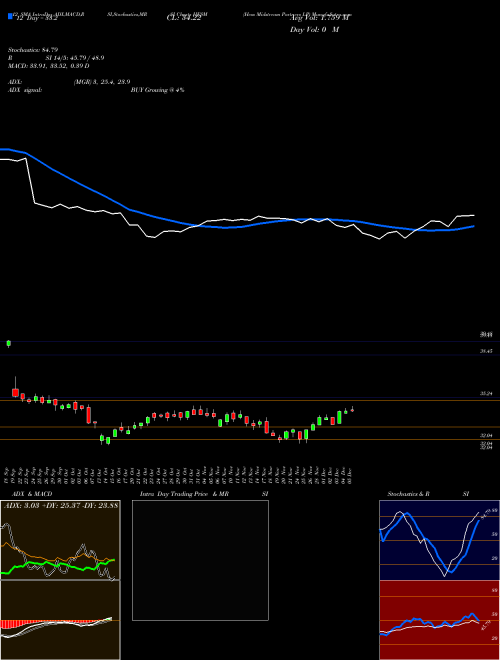The height and width of the screenshot is (660, 500).
Task: Click the 'MACD: 33.91, 33.52, 0.39 D' line
Action: (x=48, y=66)
